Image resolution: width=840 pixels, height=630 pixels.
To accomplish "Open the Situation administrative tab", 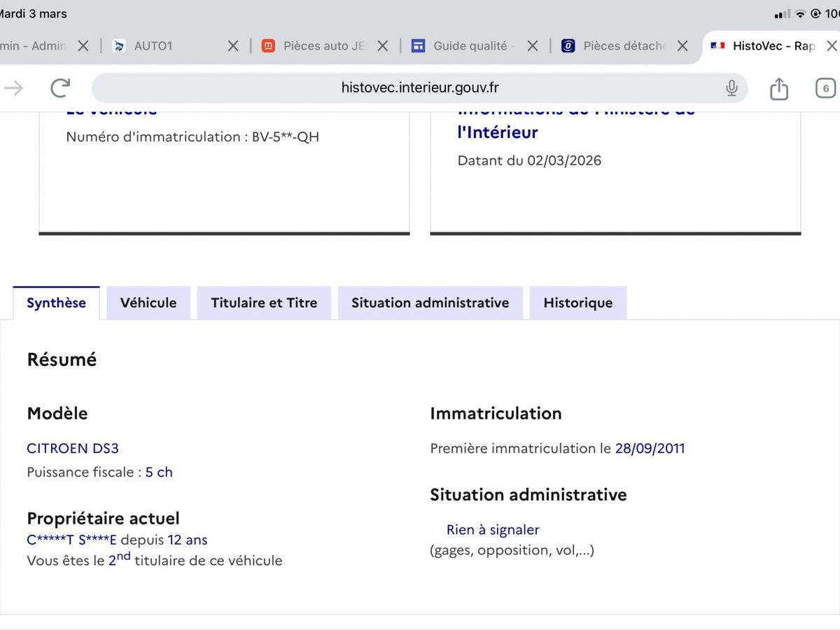I will (x=430, y=303).
